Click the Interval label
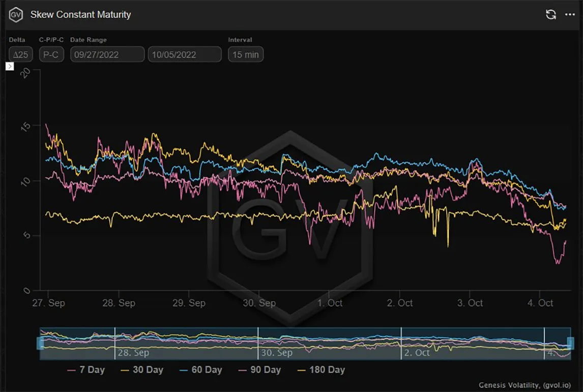The width and height of the screenshot is (583, 392). [x=240, y=40]
